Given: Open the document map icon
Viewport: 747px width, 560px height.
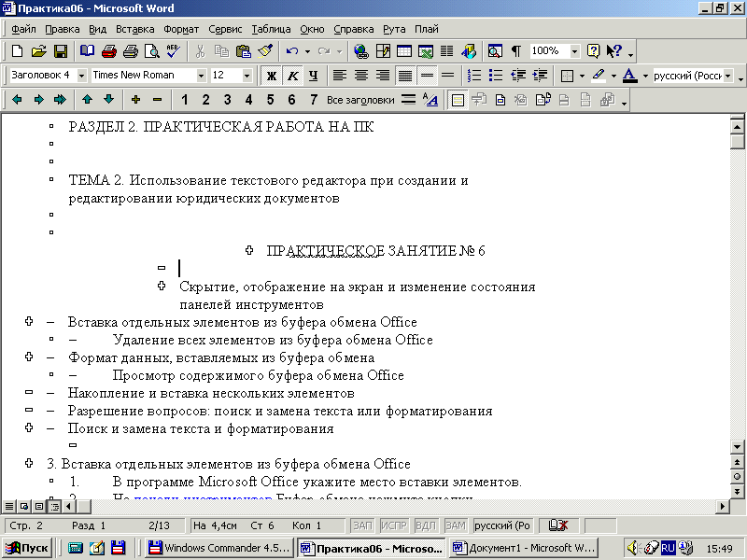Looking at the screenshot, I should click(495, 51).
